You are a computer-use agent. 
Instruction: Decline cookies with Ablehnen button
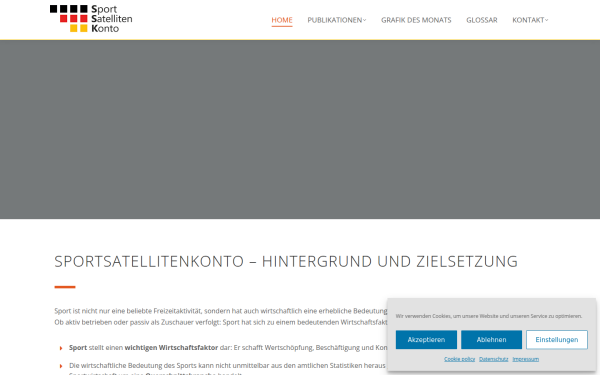tap(491, 339)
